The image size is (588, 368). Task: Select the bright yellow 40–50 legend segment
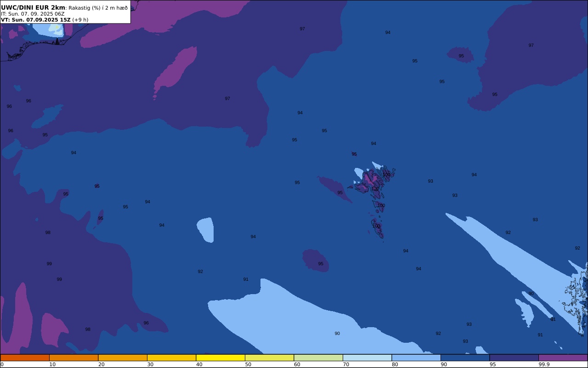(x=220, y=357)
